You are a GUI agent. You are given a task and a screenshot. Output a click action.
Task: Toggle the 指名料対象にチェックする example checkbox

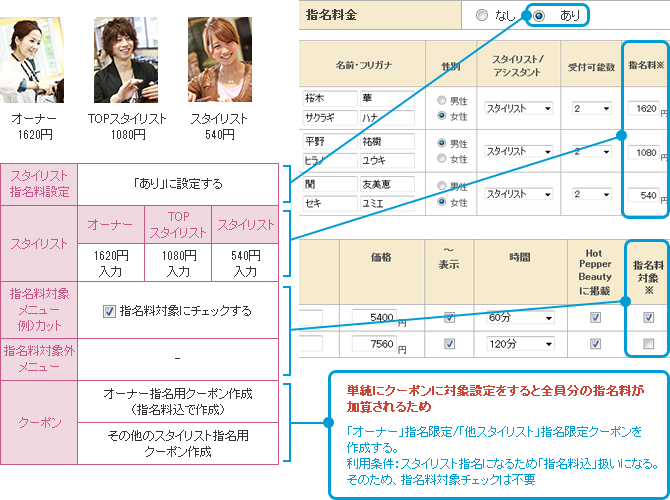pos(109,311)
